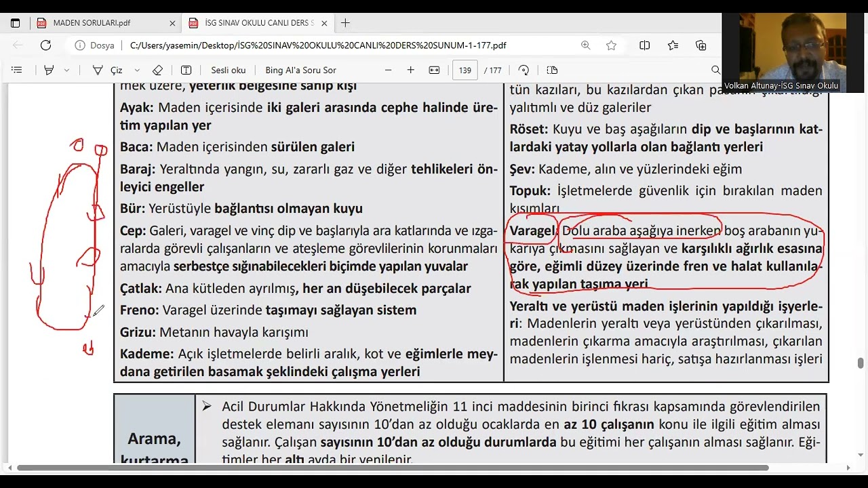
Task: Click the vertical scrollbar thumb
Action: pyautogui.click(x=861, y=363)
